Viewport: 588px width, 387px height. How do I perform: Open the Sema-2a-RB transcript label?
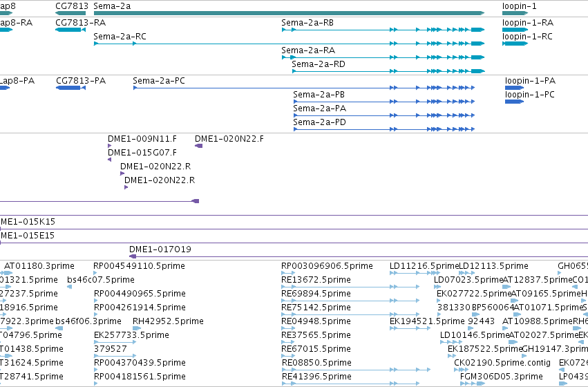pyautogui.click(x=307, y=23)
